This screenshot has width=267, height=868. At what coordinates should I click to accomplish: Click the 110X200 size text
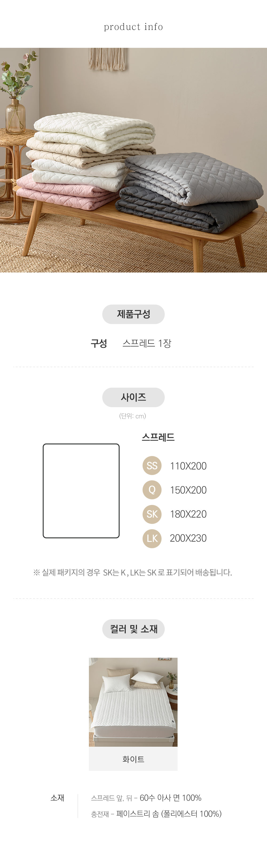pos(188,466)
